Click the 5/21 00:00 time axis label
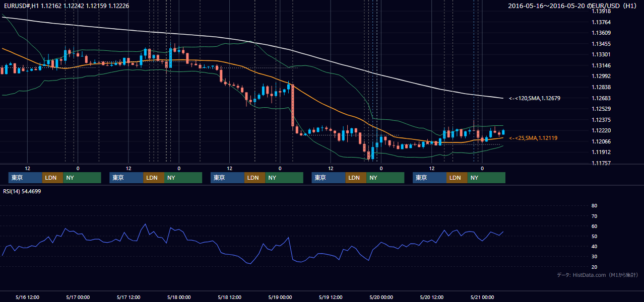Image resolution: width=644 pixels, height=302 pixels. (x=482, y=297)
